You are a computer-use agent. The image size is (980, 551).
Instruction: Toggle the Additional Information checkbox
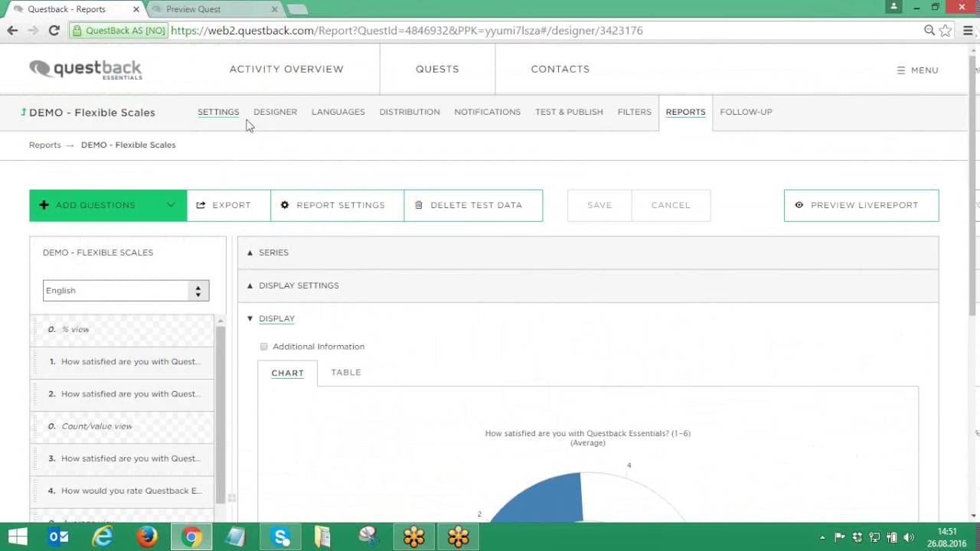click(264, 347)
